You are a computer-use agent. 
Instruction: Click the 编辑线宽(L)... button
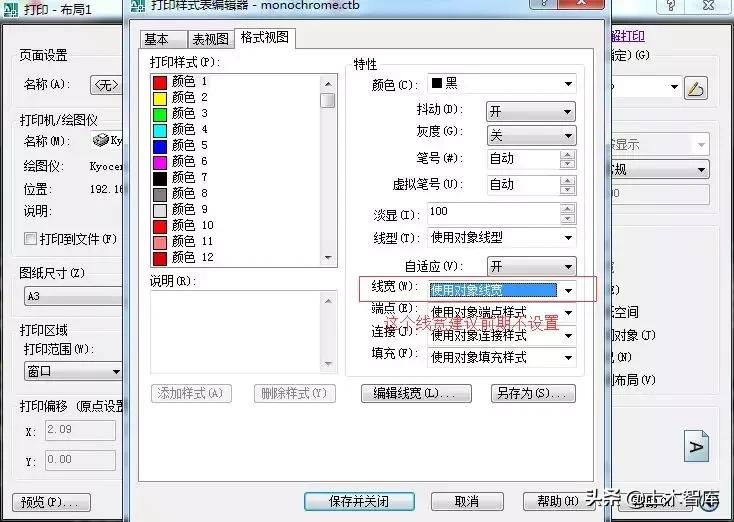pos(416,393)
